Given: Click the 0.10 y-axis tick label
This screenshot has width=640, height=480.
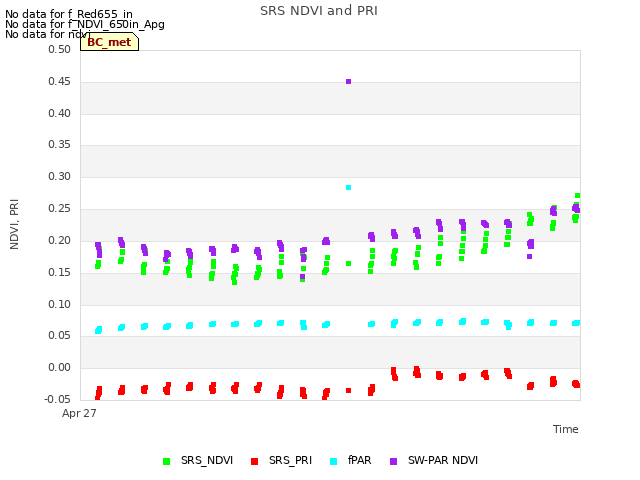Looking at the screenshot, I should coord(60,304).
